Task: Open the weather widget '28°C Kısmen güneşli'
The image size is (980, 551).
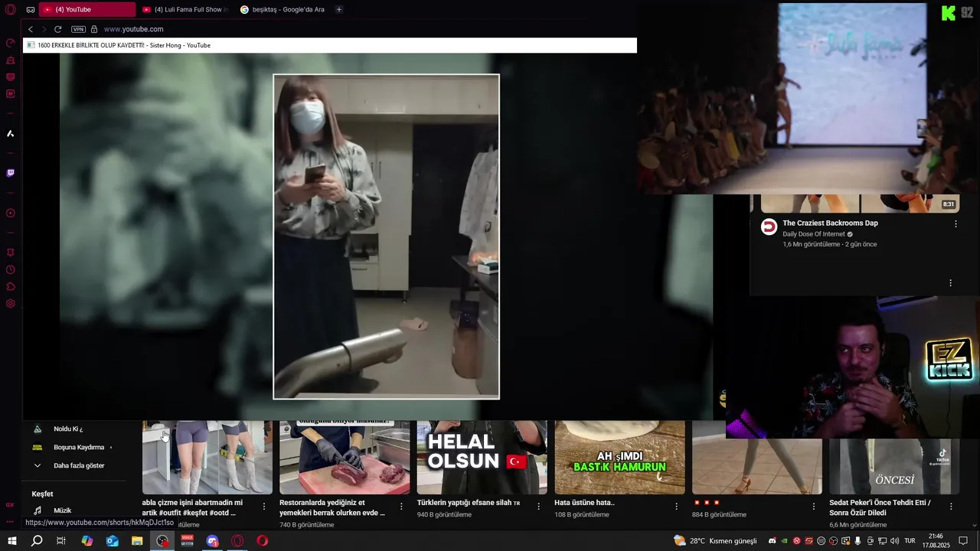Action: (x=715, y=541)
